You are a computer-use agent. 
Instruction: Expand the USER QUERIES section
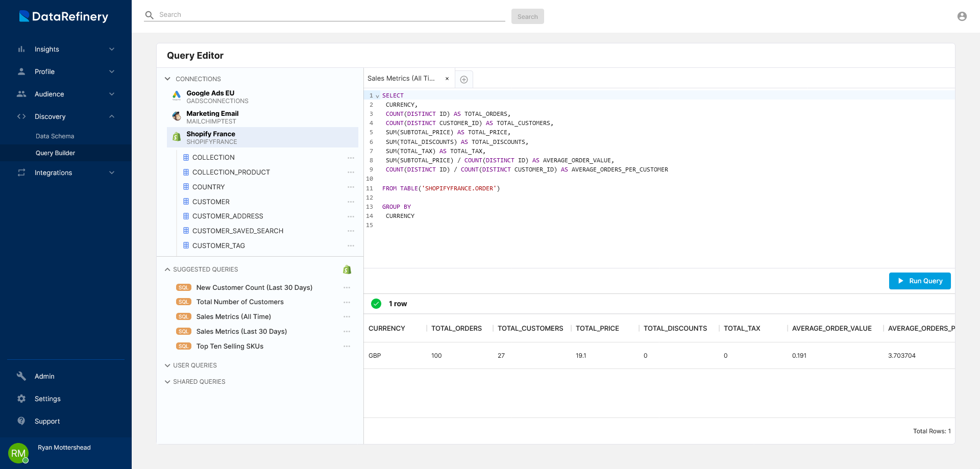[x=167, y=365]
